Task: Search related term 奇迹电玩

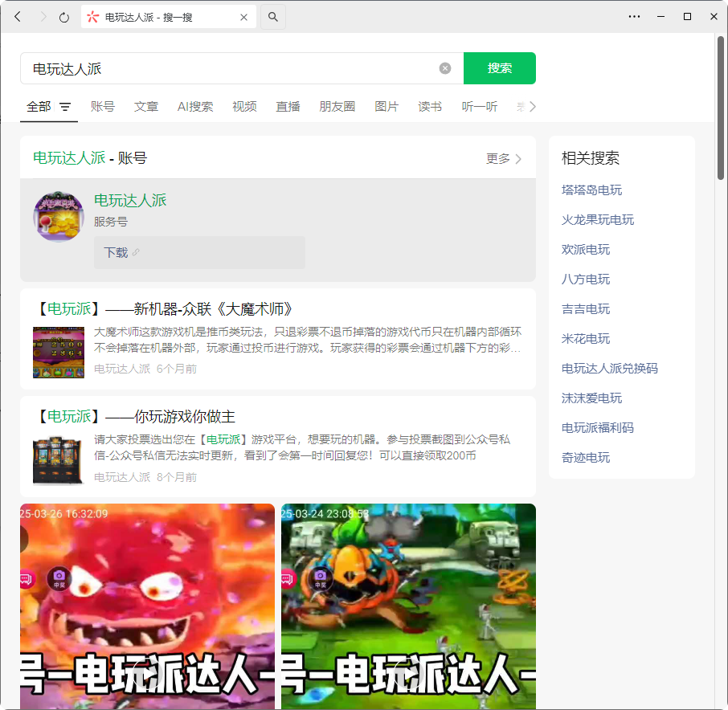Action: pos(586,457)
